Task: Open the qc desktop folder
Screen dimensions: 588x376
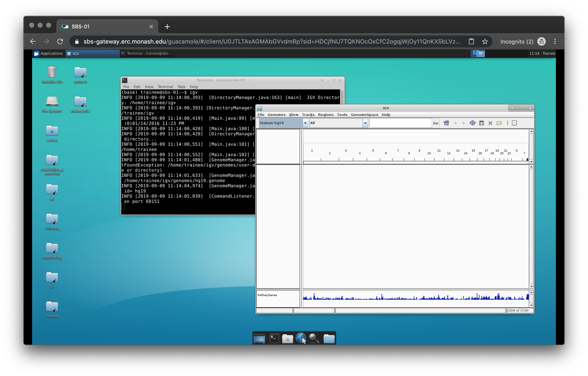Action: pyautogui.click(x=52, y=192)
